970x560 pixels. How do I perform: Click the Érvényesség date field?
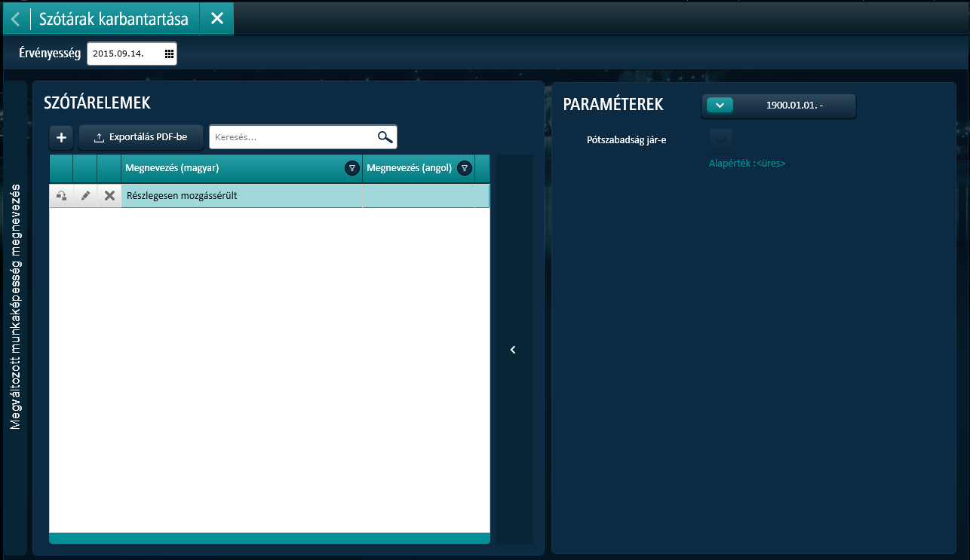pos(124,54)
